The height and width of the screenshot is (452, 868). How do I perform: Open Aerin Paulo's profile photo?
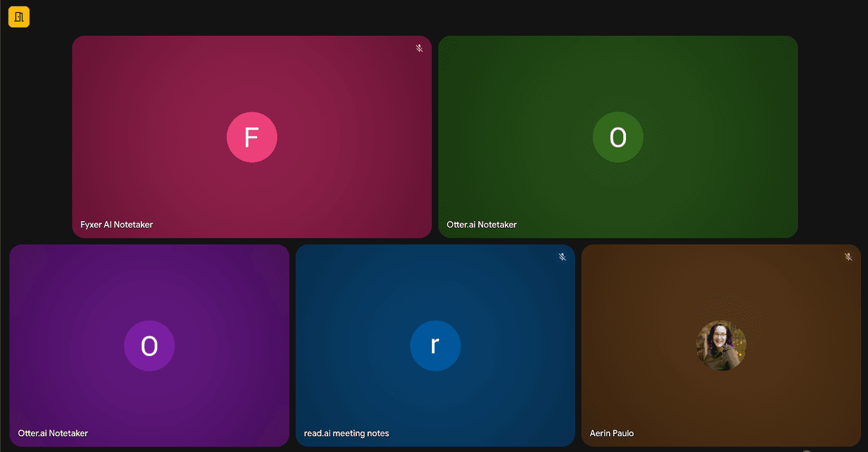[x=721, y=346]
